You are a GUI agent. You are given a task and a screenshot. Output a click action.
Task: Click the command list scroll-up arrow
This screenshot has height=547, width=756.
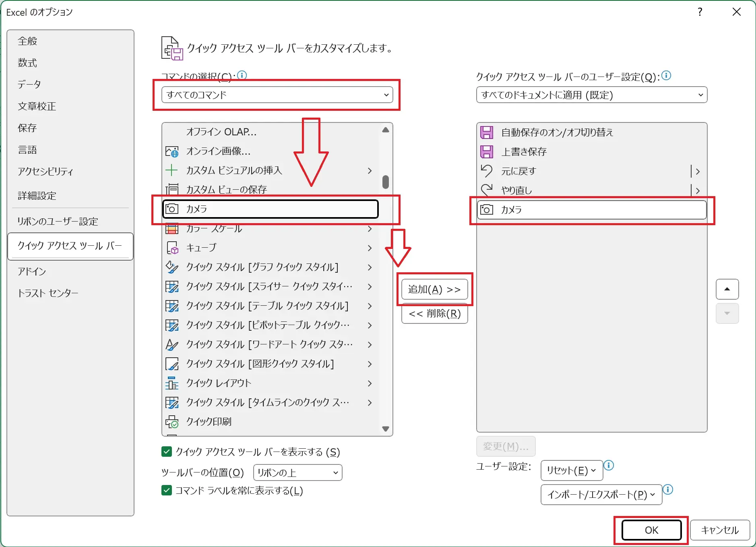(x=386, y=130)
